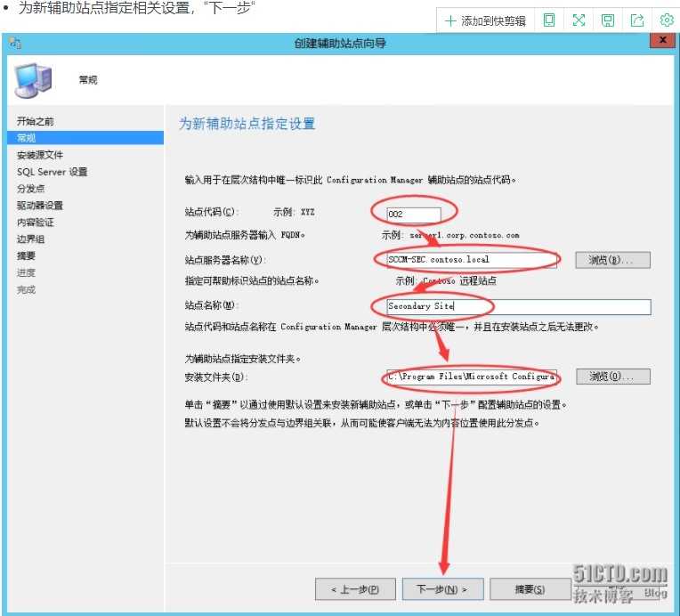The height and width of the screenshot is (616, 680).
Task: Click the site code field containing 002
Action: click(414, 214)
